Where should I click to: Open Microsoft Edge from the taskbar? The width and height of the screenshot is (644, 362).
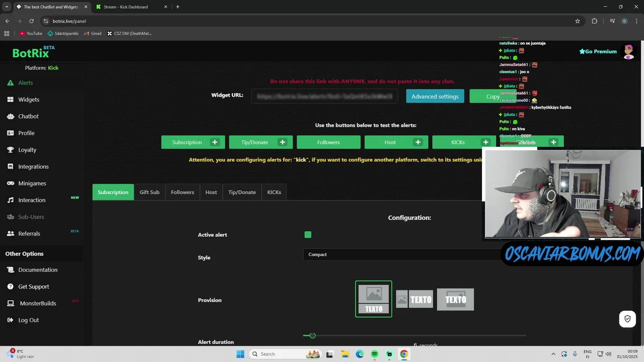point(360,354)
